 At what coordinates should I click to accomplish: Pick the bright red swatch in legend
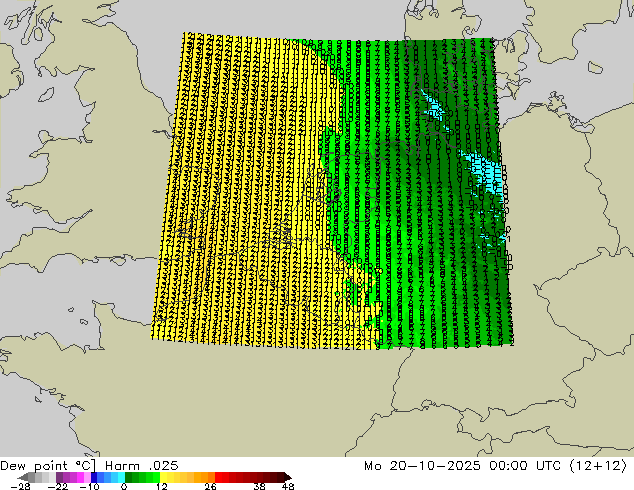[218, 477]
